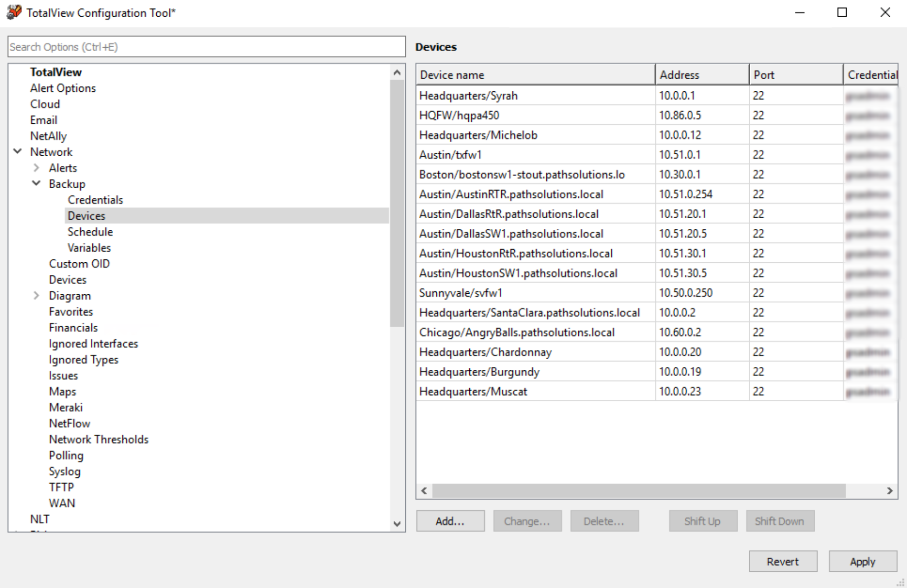Select Austin/AustinRTR.pathsolutions.local row

pyautogui.click(x=657, y=194)
